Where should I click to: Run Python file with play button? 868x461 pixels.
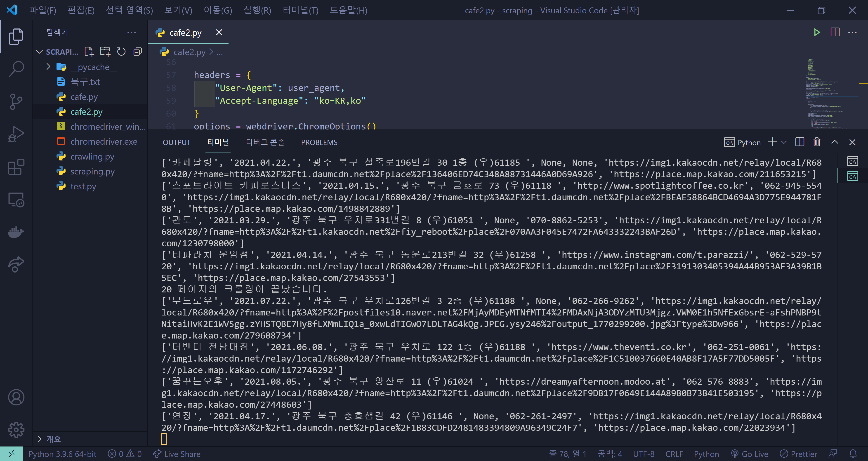[x=817, y=32]
